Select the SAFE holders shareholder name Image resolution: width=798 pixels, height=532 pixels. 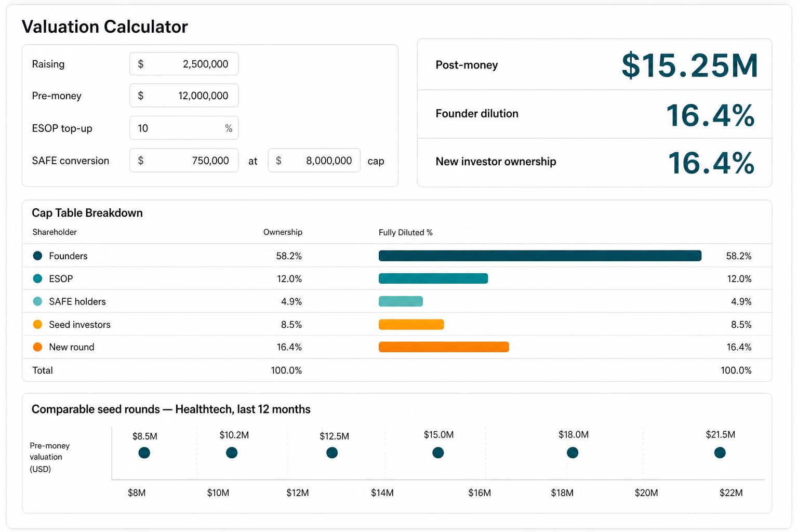pos(77,302)
